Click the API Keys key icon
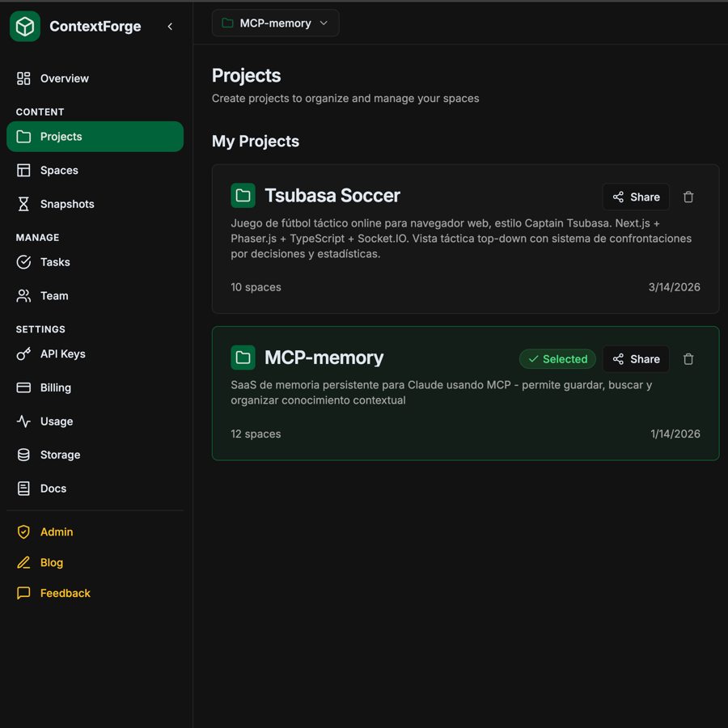728x728 pixels. pos(24,353)
